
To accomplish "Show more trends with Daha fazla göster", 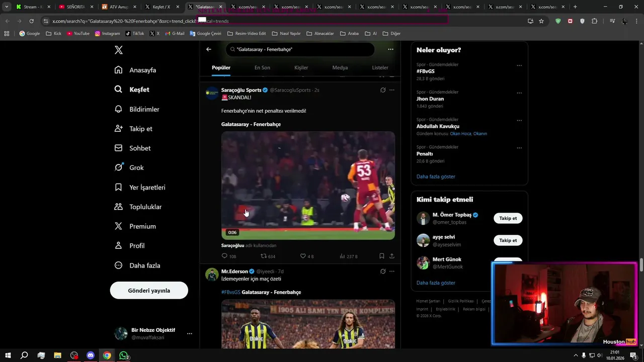I will [x=436, y=176].
